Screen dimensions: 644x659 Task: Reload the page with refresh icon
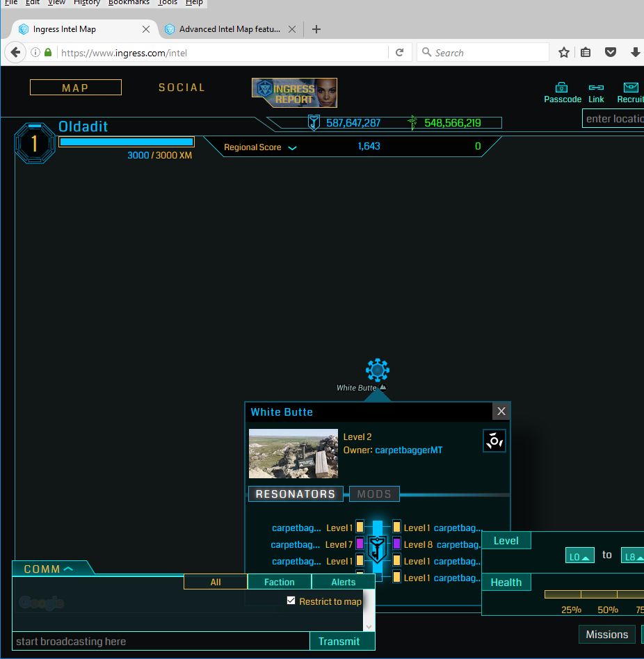pos(399,53)
